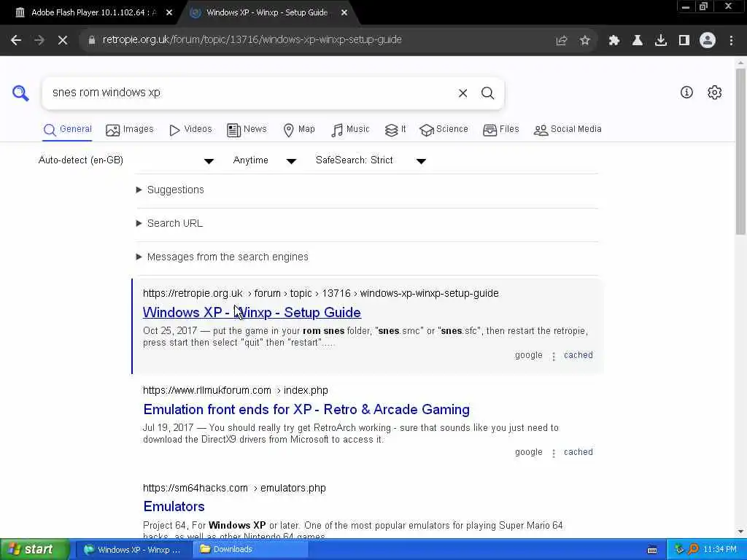Clear the search query with the X

462,93
